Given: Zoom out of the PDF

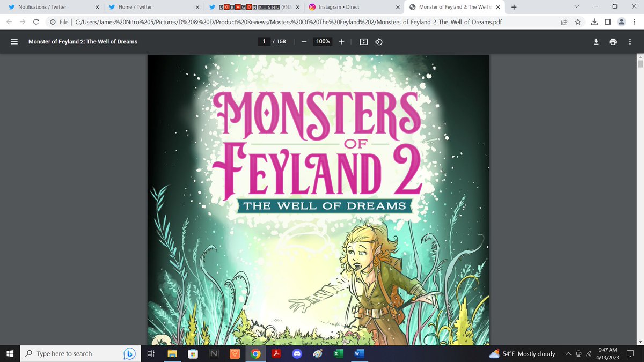Looking at the screenshot, I should click(x=304, y=42).
